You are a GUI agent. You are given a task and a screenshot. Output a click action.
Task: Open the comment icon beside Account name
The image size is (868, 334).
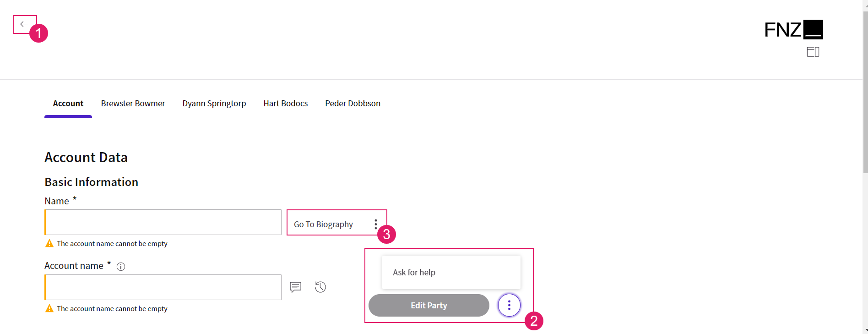[296, 287]
